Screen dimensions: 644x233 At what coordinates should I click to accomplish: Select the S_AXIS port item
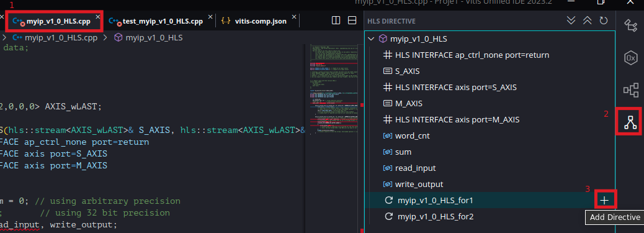(x=490, y=71)
